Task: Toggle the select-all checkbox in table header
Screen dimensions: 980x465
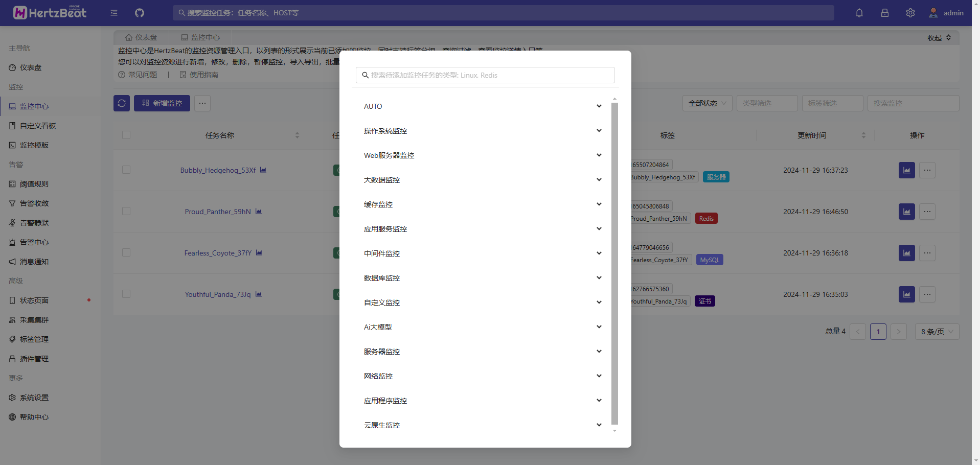Action: tap(126, 134)
